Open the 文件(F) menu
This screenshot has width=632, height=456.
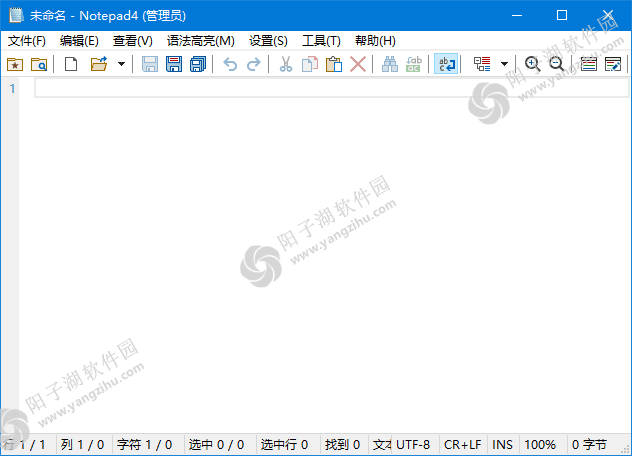pyautogui.click(x=27, y=41)
